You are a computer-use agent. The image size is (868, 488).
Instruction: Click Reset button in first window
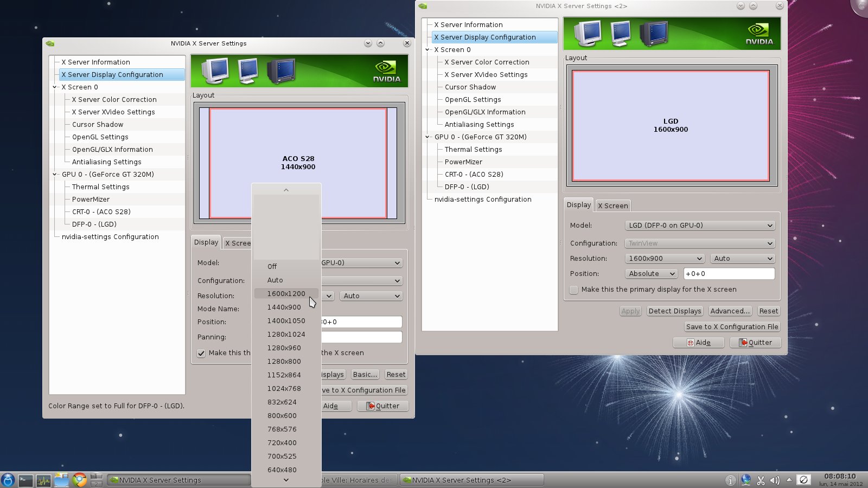pos(396,375)
